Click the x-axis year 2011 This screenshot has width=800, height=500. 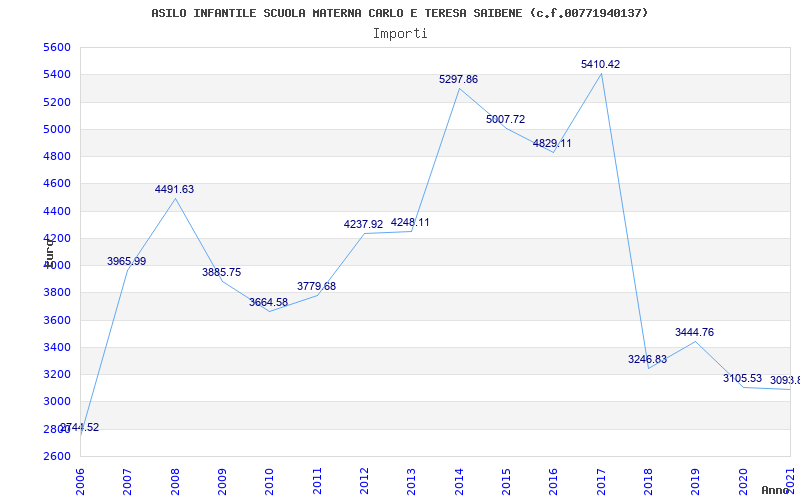317,481
